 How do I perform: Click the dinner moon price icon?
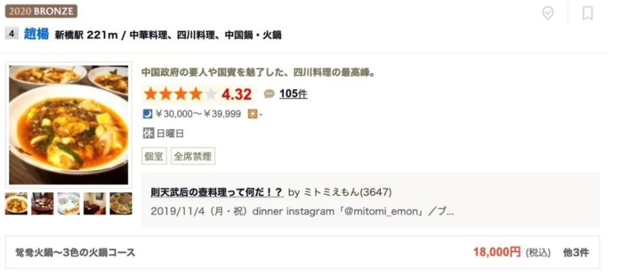147,114
